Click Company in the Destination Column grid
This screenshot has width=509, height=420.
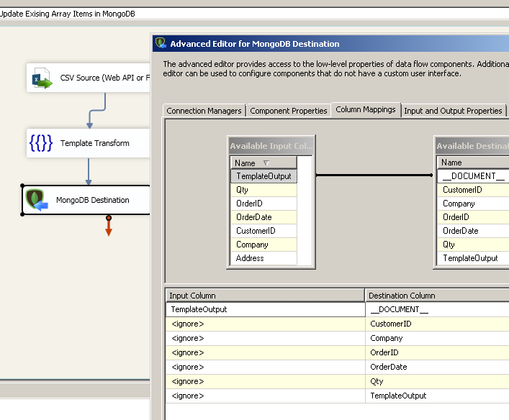pos(437,338)
